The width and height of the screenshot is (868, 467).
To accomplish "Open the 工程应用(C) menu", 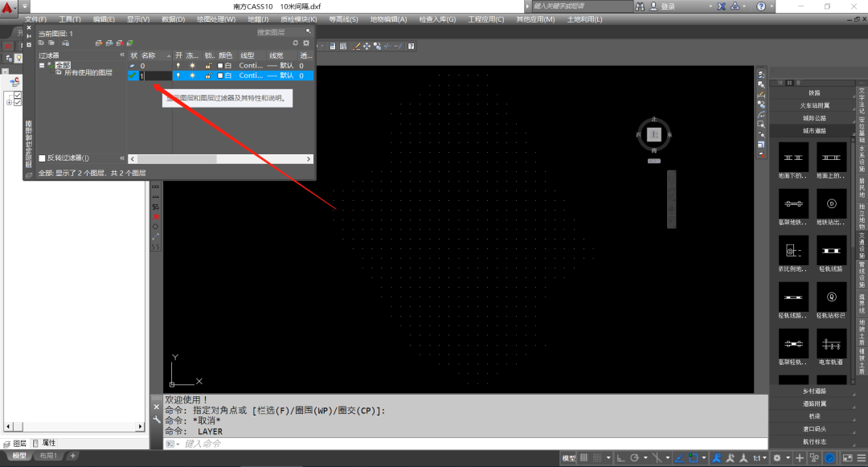I will click(486, 19).
